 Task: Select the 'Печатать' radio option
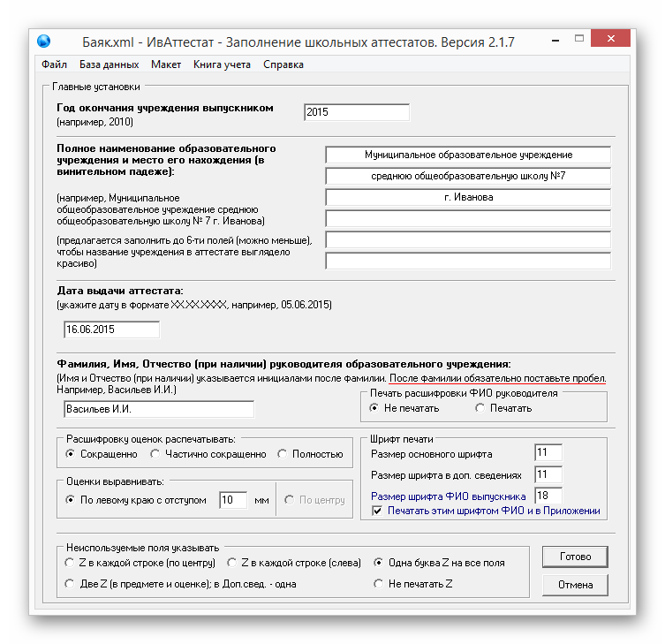[x=480, y=408]
